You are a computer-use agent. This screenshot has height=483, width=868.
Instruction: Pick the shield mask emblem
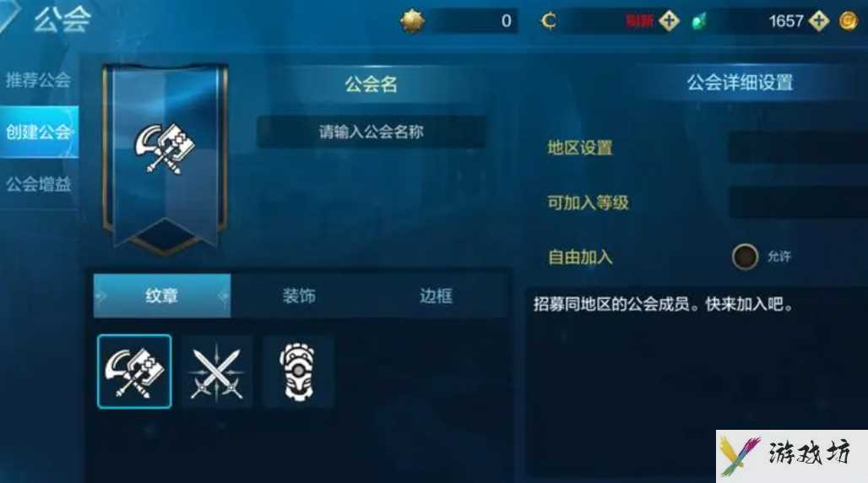click(298, 372)
